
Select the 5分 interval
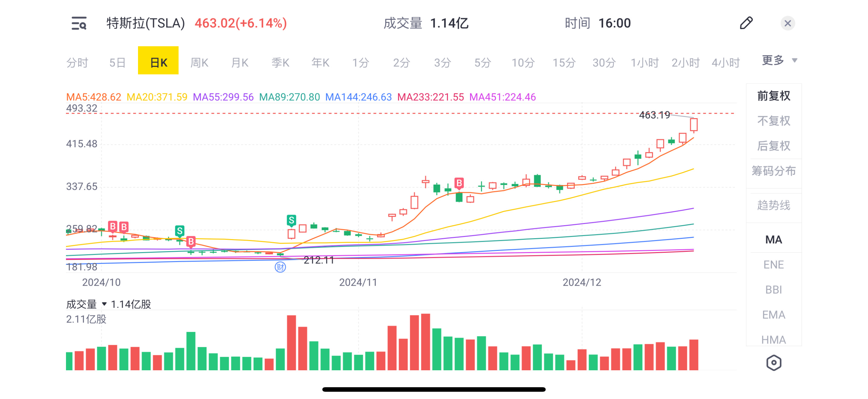coord(482,63)
